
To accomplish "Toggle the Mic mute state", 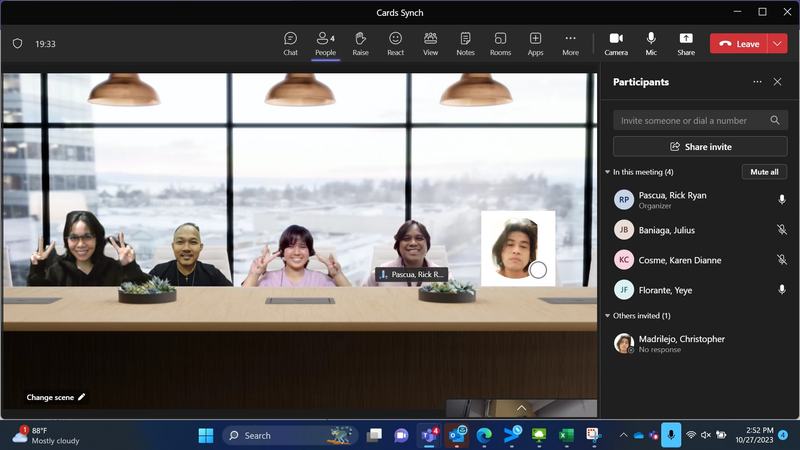I will (x=651, y=43).
